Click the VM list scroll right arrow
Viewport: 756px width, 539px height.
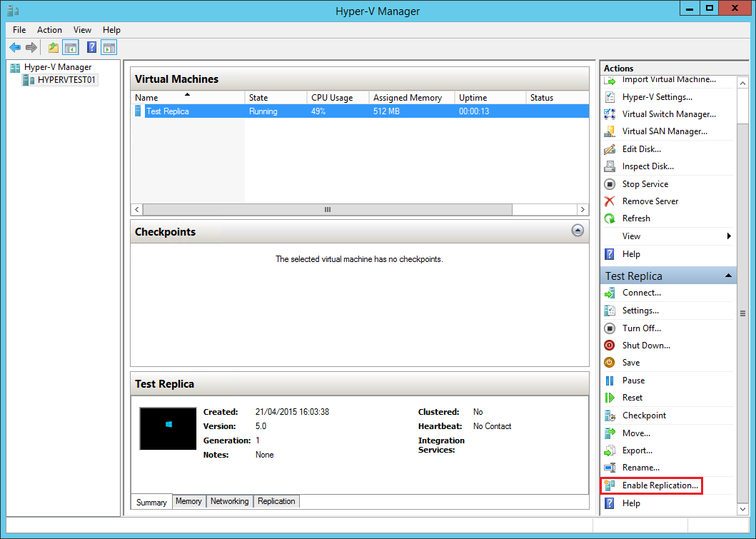(x=583, y=210)
